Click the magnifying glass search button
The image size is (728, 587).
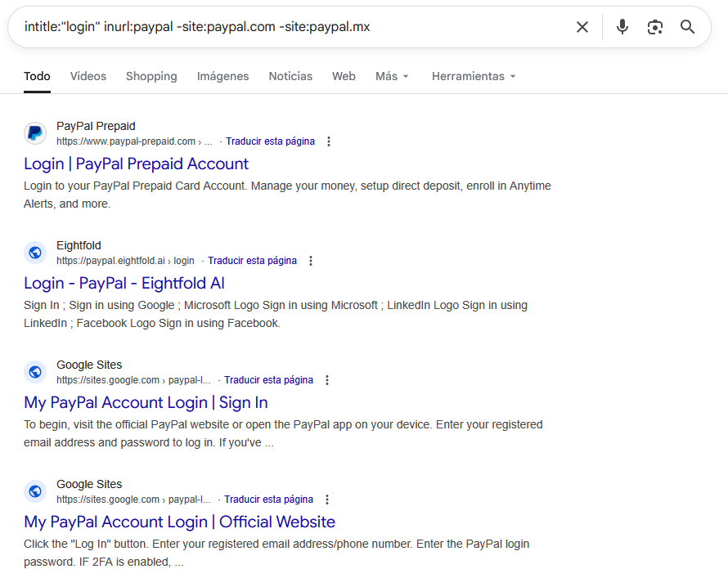pos(688,27)
